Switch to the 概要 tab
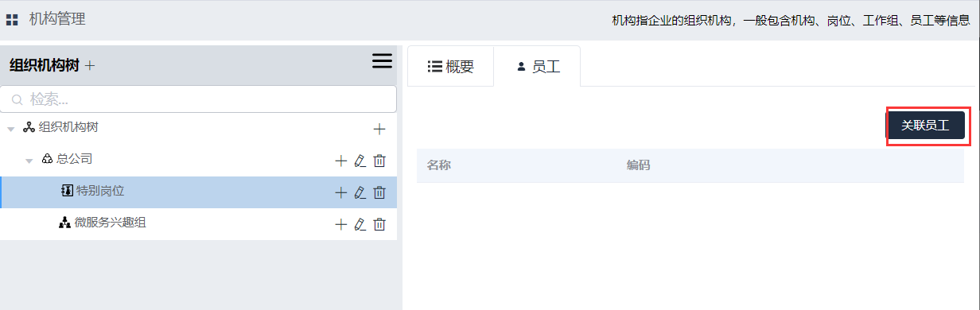The width and height of the screenshot is (980, 310). coord(450,67)
